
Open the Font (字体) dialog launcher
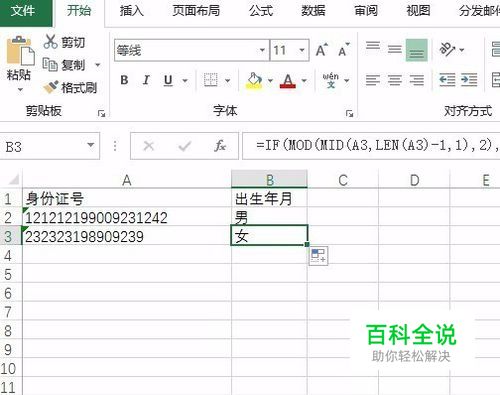349,114
